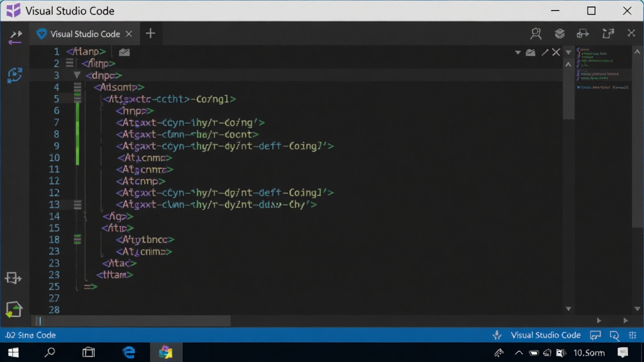Screen dimensions: 644x362
Task: Open the dropdown arrow in editor widget bar
Action: point(518,53)
